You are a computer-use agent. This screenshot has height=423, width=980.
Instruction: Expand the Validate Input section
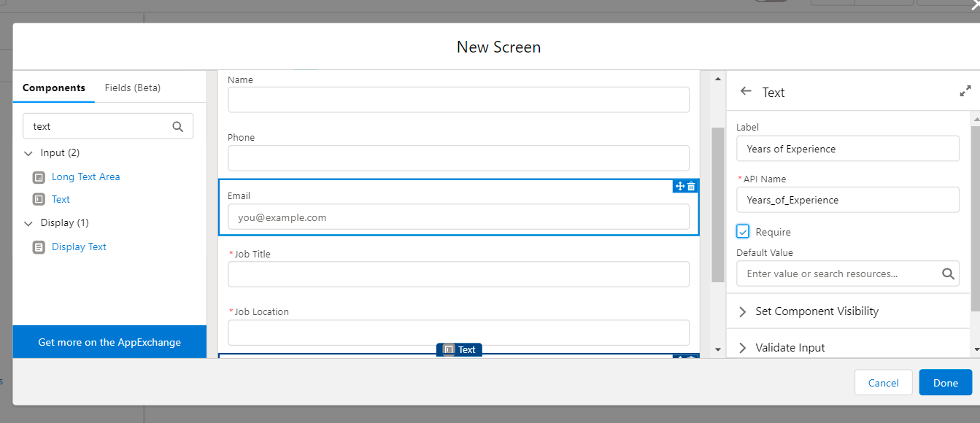pyautogui.click(x=743, y=348)
